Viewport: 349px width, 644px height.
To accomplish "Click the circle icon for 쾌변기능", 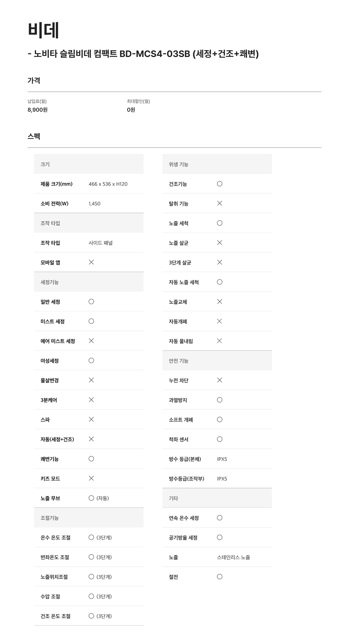I will click(91, 459).
